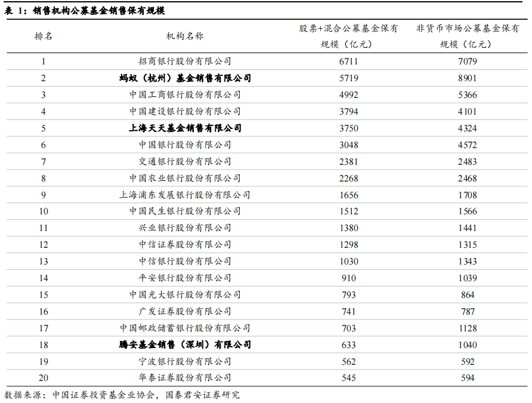Select value 3794 in 建设银行 row

click(x=348, y=112)
